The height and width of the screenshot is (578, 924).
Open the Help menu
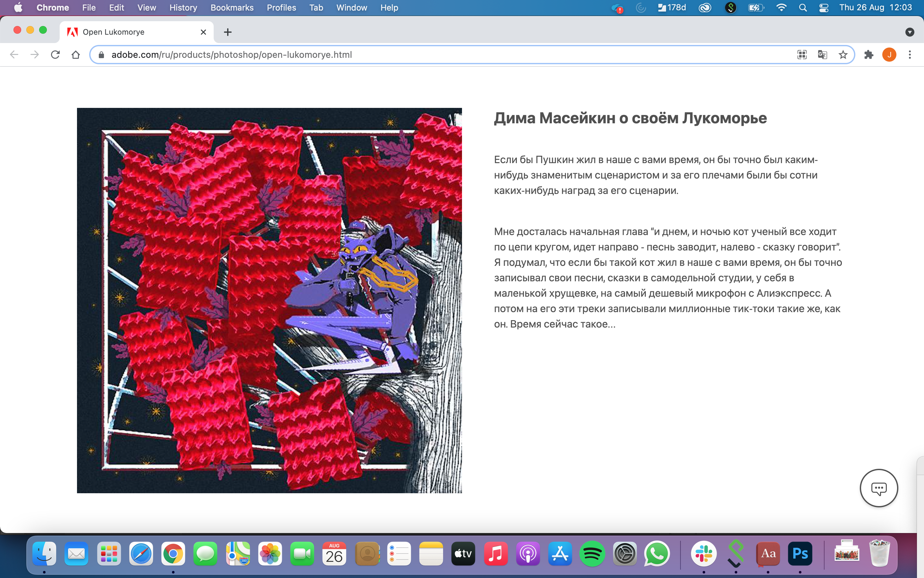389,8
